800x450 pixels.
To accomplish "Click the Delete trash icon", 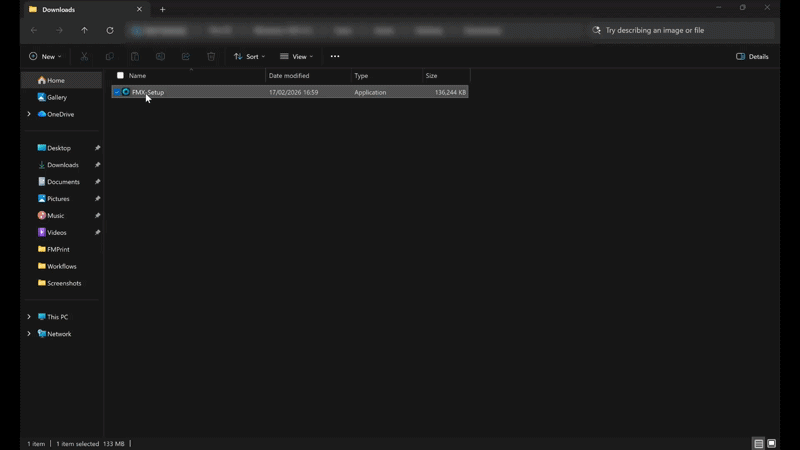I will (211, 57).
